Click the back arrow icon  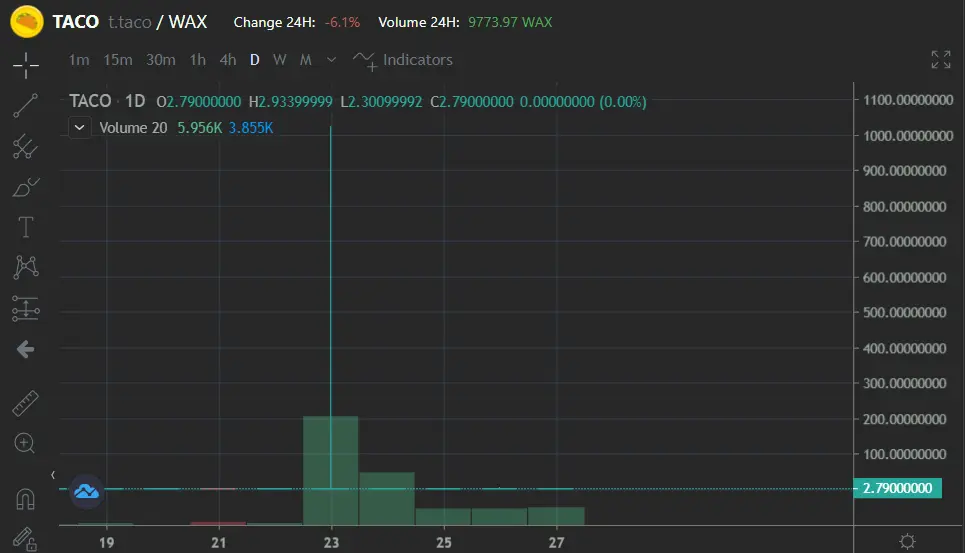(25, 349)
